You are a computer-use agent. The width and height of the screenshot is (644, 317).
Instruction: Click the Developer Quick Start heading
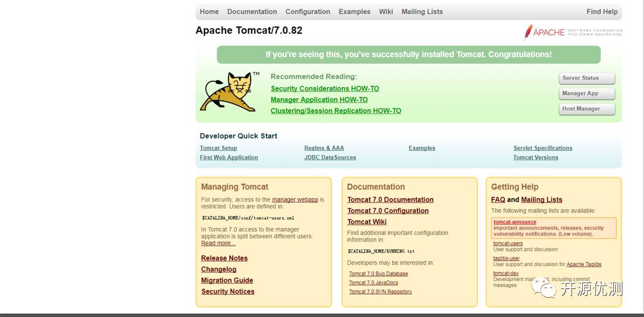click(238, 136)
